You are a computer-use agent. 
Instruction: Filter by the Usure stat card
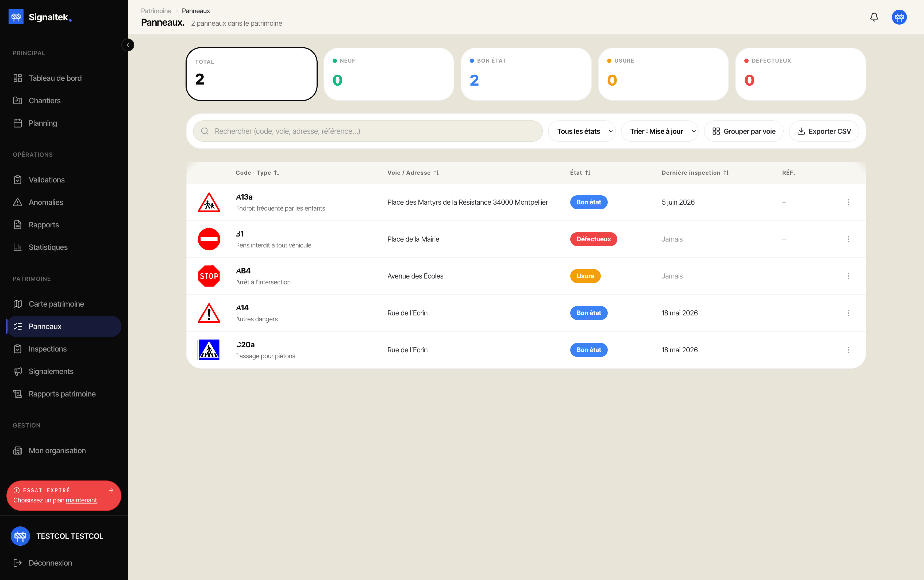[663, 74]
